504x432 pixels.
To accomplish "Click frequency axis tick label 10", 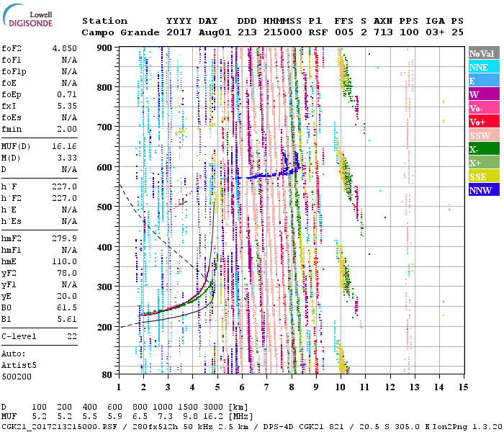I will coord(341,387).
